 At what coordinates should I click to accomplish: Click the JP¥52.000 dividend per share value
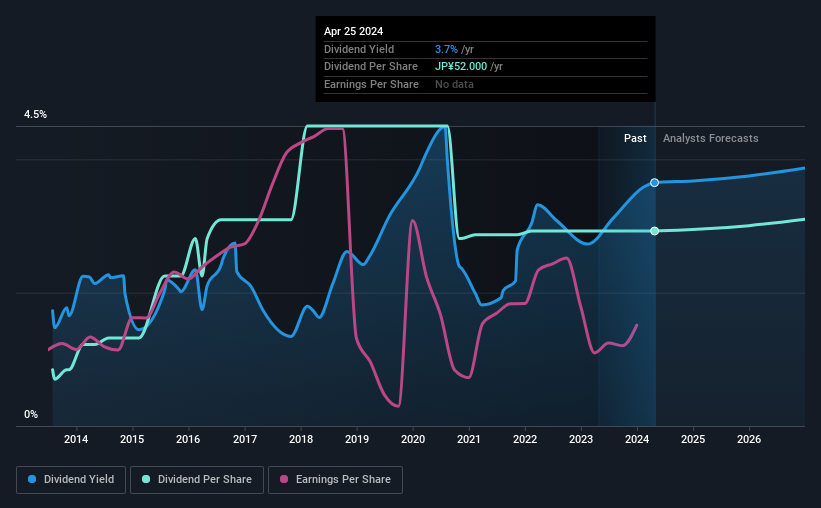tap(461, 67)
